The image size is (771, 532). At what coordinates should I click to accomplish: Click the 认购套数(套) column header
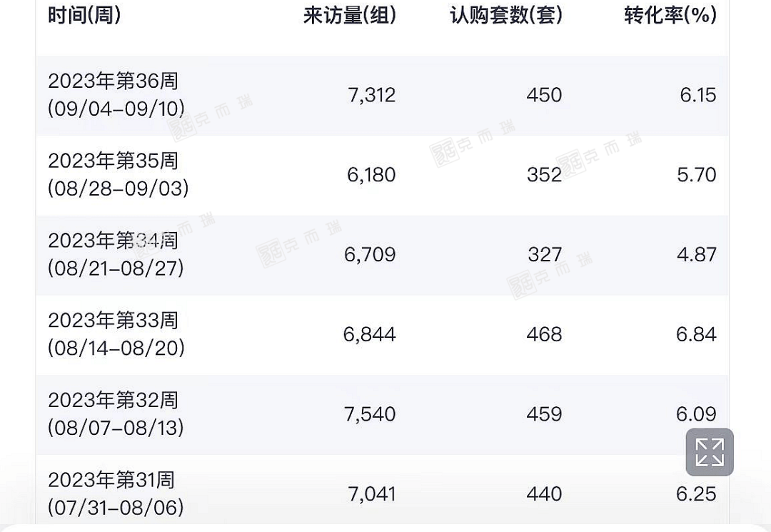coord(506,15)
